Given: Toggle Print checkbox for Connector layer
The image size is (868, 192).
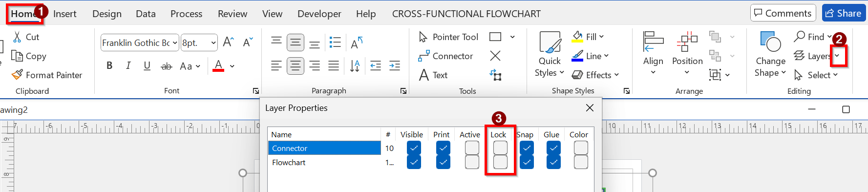Looking at the screenshot, I should point(443,148).
